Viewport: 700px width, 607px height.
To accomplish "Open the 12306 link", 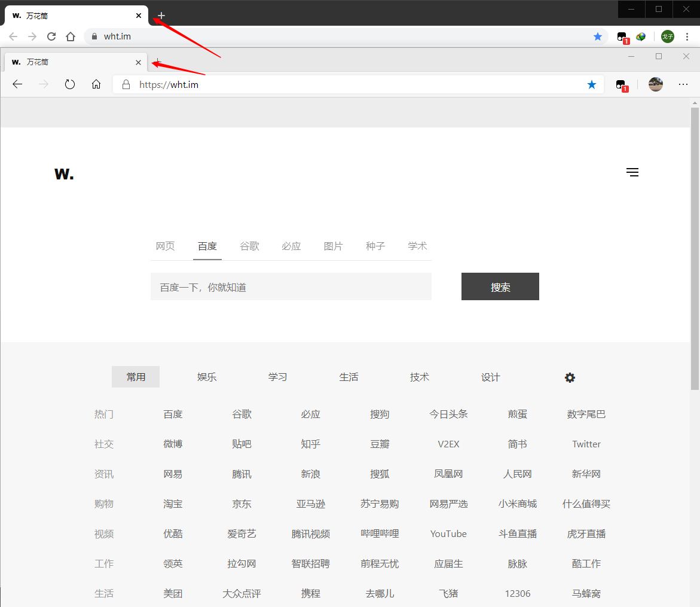I will coord(518,594).
